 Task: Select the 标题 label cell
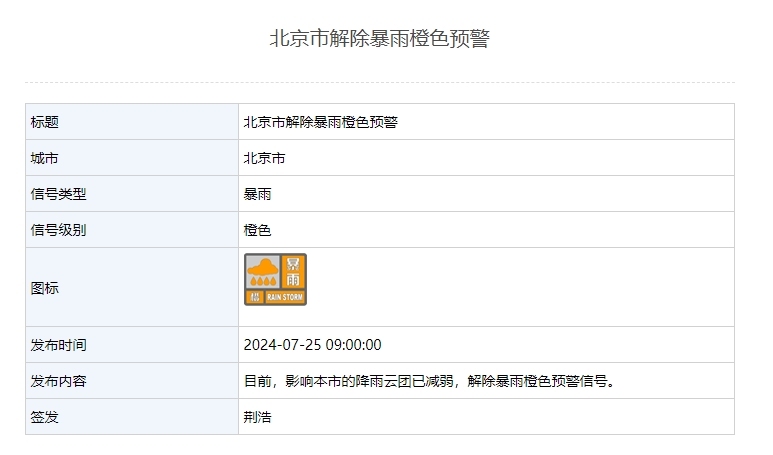pos(132,122)
